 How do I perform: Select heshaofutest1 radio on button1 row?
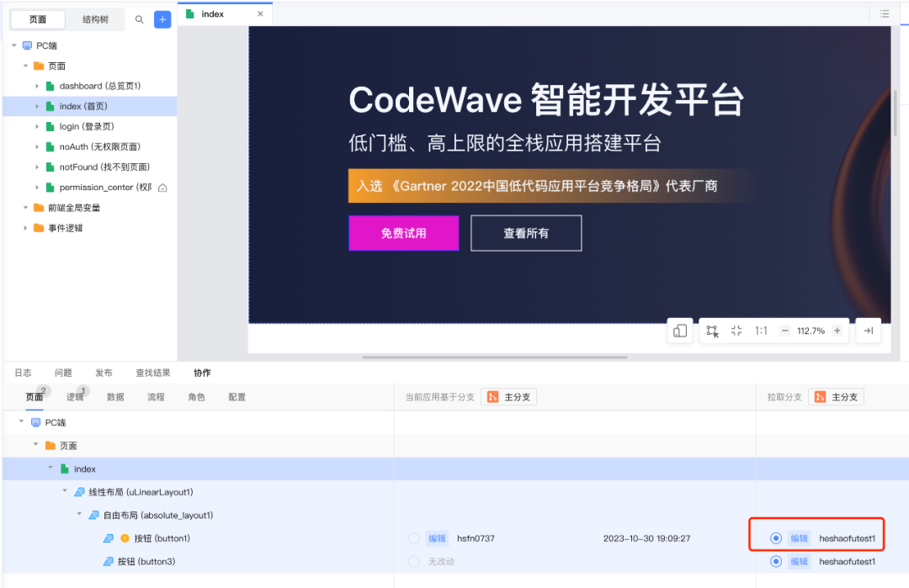pos(776,538)
